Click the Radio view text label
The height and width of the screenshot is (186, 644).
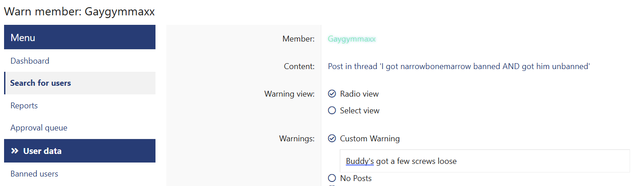point(359,94)
